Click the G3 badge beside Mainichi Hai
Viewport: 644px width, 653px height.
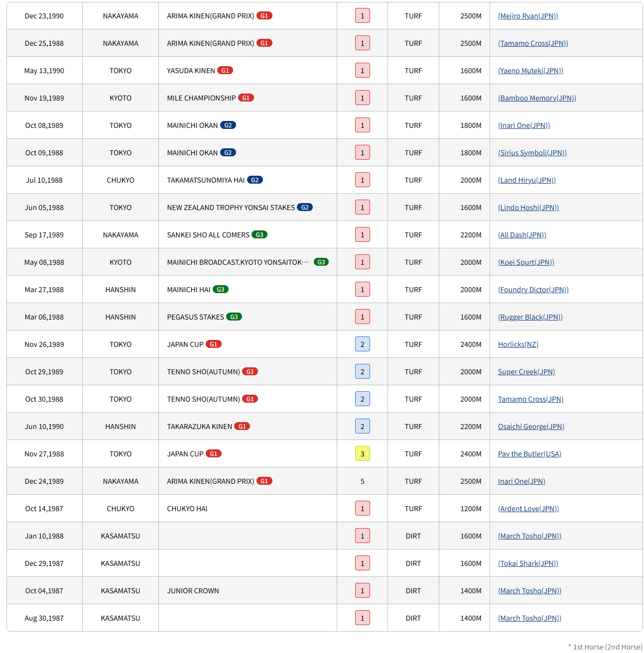221,290
